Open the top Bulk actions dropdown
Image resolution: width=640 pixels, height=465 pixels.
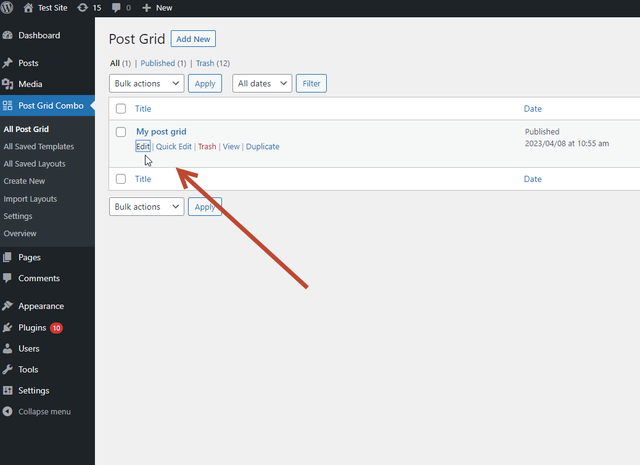point(147,83)
